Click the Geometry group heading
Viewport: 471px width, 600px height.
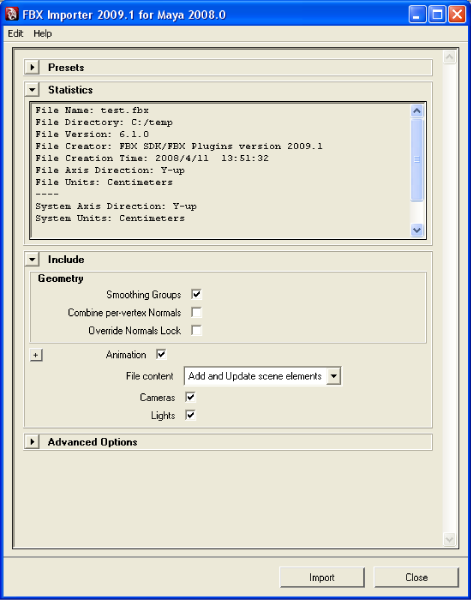pyautogui.click(x=60, y=279)
